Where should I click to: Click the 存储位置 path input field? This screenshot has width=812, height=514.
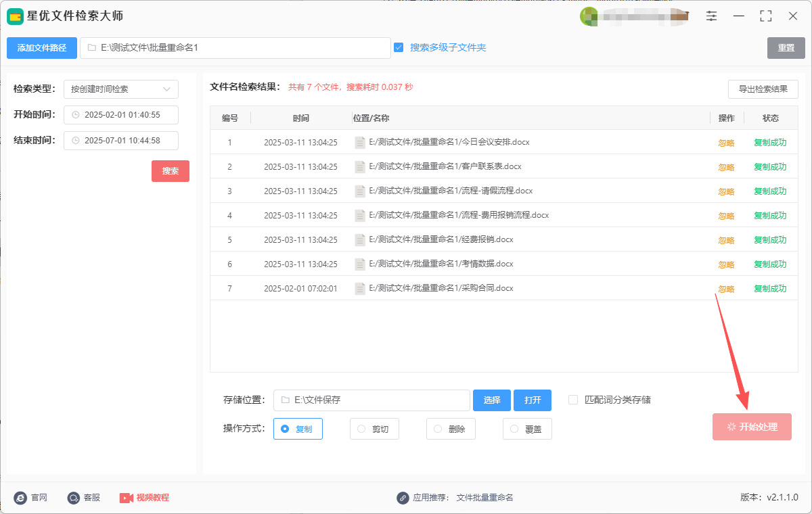376,400
